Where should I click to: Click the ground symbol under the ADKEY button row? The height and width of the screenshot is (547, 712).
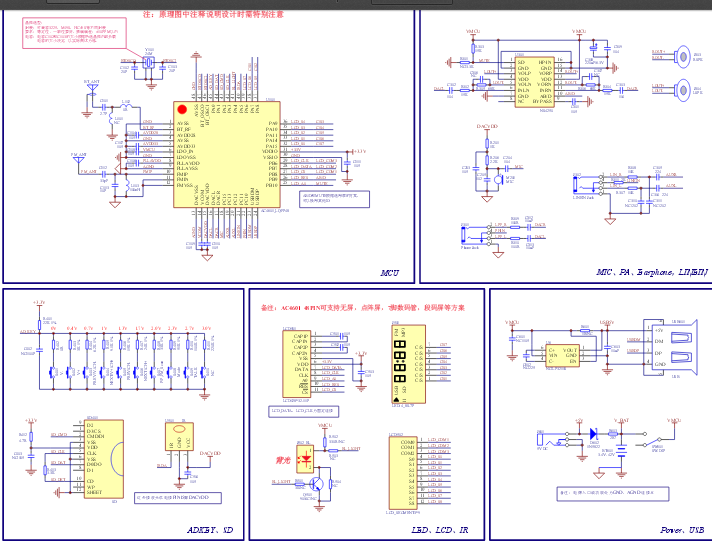click(205, 396)
